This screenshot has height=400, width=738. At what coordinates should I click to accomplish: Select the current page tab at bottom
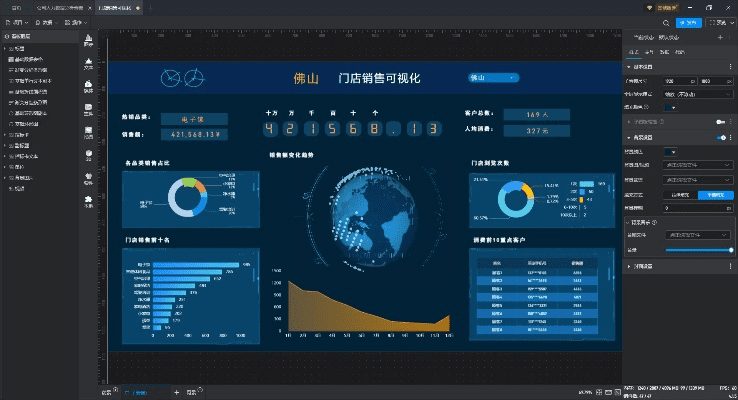pyautogui.click(x=145, y=392)
